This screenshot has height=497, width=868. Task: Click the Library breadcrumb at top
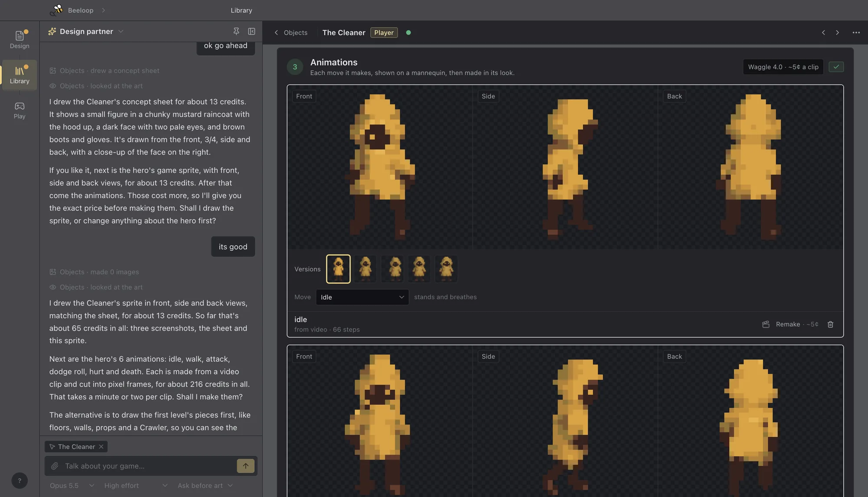tap(241, 10)
